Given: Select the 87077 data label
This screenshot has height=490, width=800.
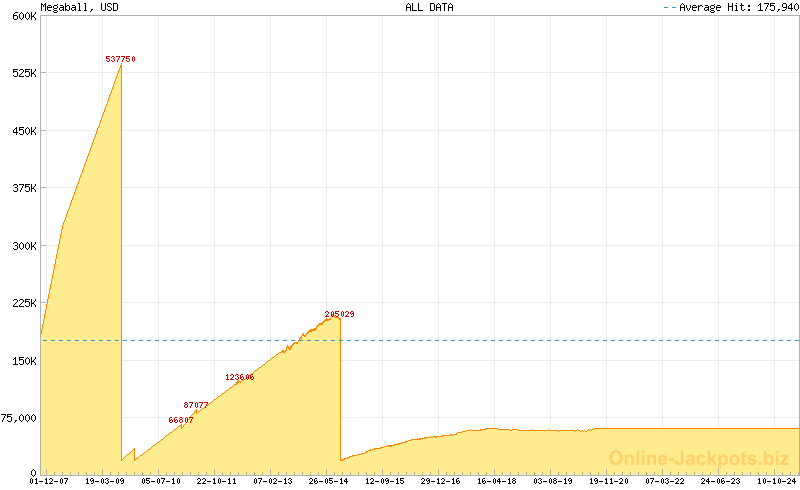Looking at the screenshot, I should point(196,405).
